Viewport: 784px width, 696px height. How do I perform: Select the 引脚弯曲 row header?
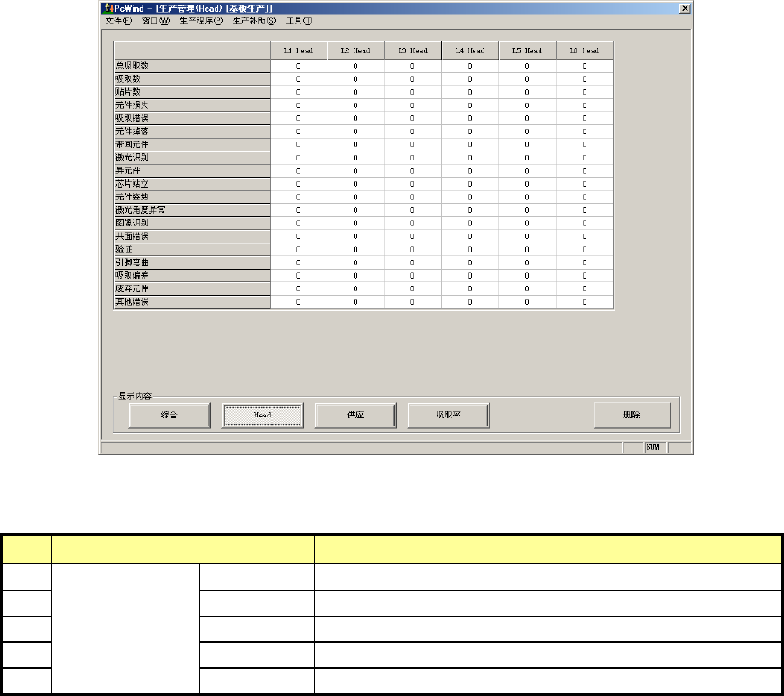[192, 263]
